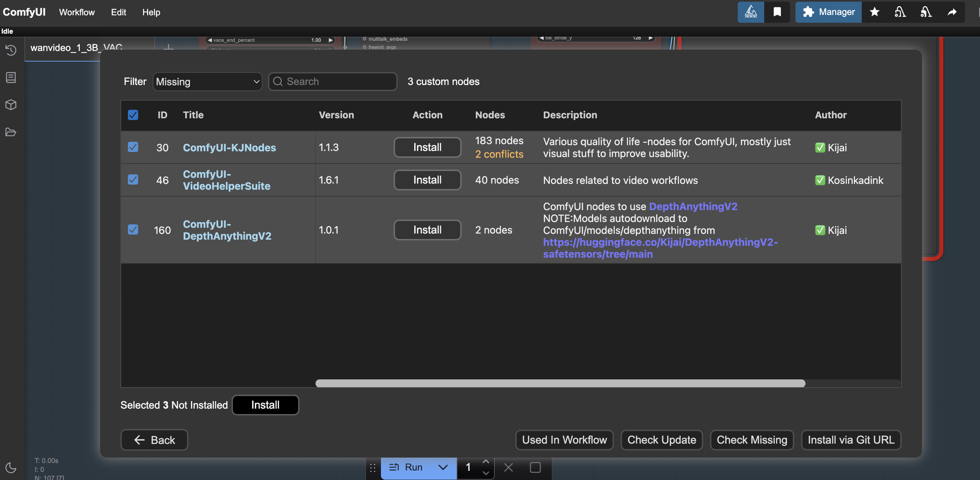Click the version 1.6.1 cell
The height and width of the screenshot is (480, 980).
click(x=329, y=180)
